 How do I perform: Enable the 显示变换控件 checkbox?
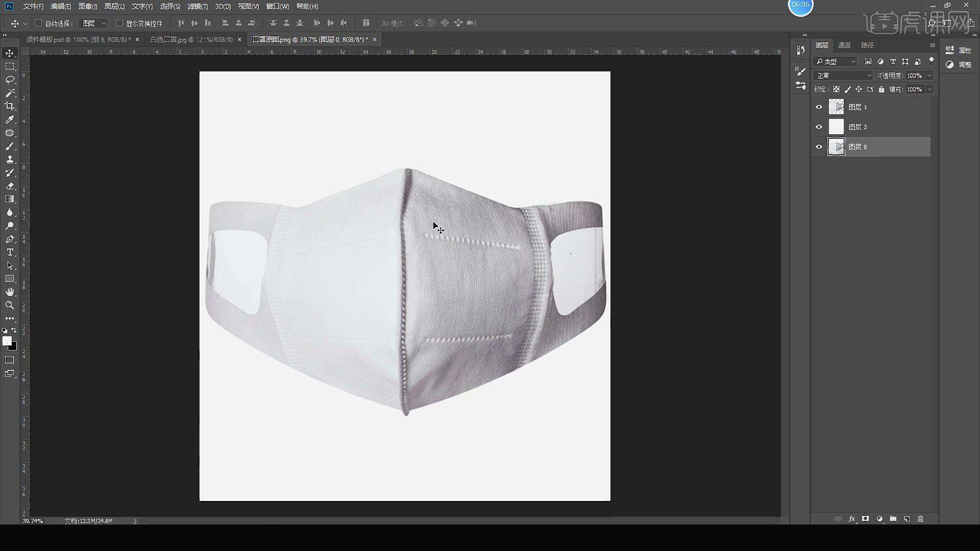(119, 23)
